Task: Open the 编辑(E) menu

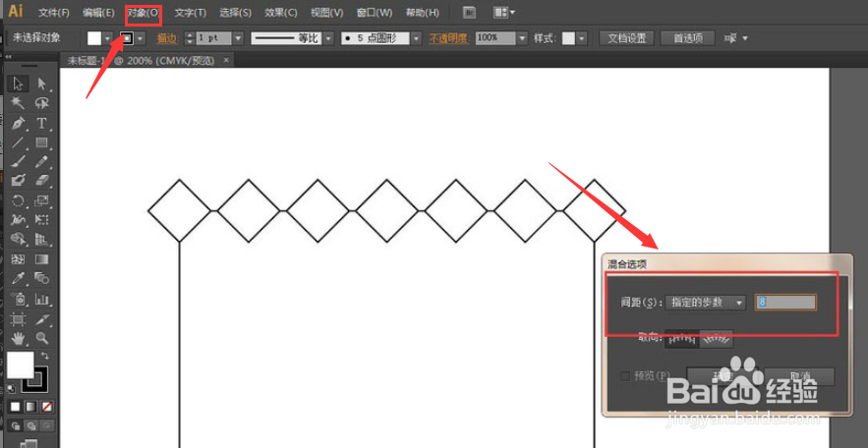Action: pos(98,12)
